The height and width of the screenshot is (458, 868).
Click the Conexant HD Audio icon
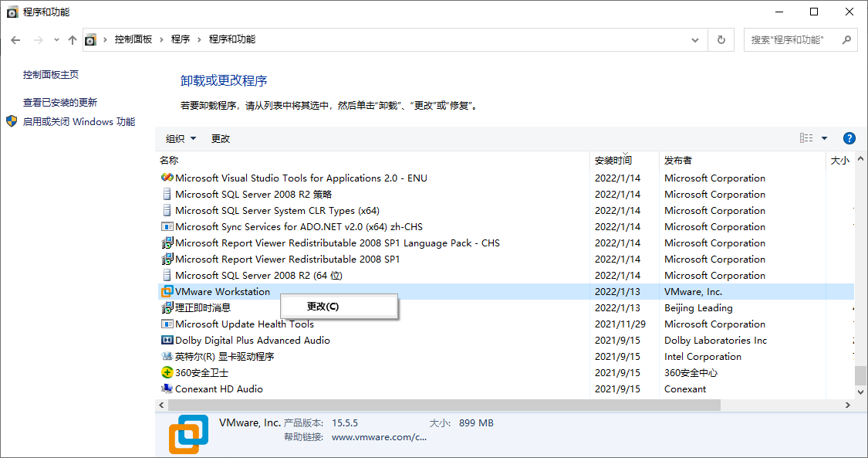pyautogui.click(x=167, y=388)
